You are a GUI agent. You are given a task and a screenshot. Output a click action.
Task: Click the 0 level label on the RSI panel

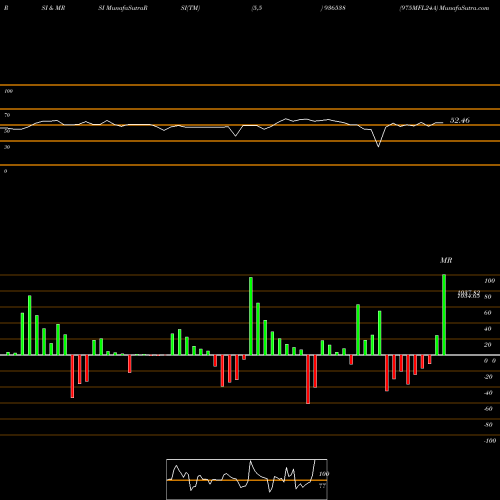click(5, 171)
